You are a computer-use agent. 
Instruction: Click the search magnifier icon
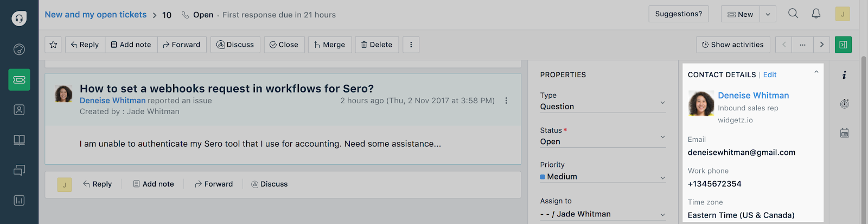pos(793,14)
